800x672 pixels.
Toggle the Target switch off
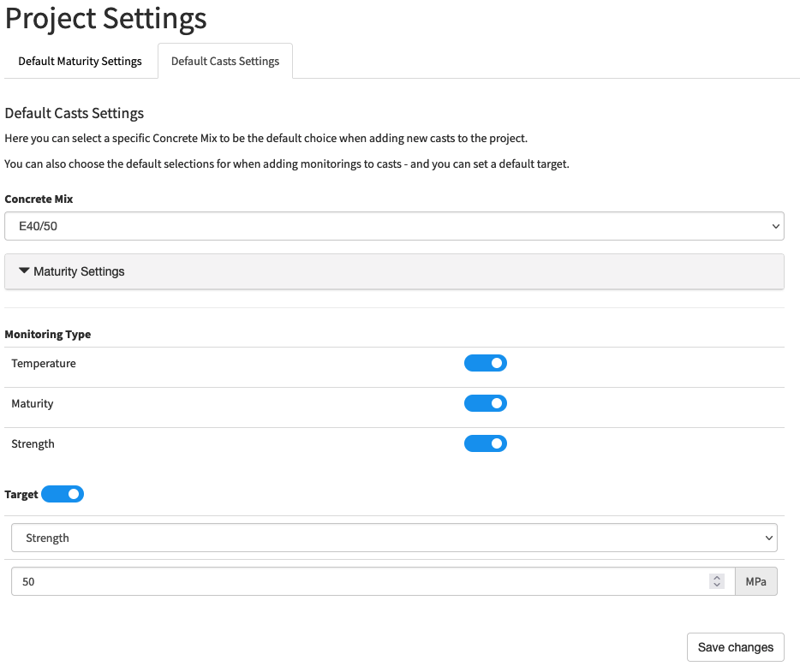pyautogui.click(x=63, y=494)
